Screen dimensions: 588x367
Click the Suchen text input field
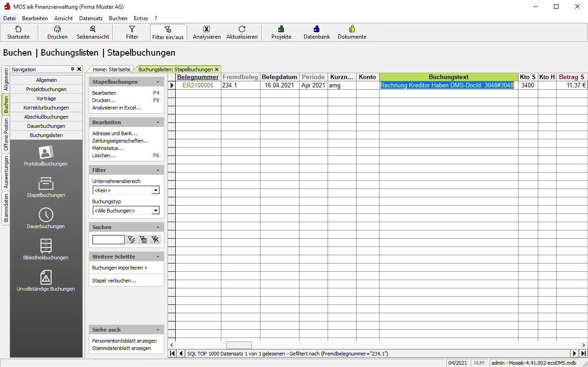coord(108,240)
